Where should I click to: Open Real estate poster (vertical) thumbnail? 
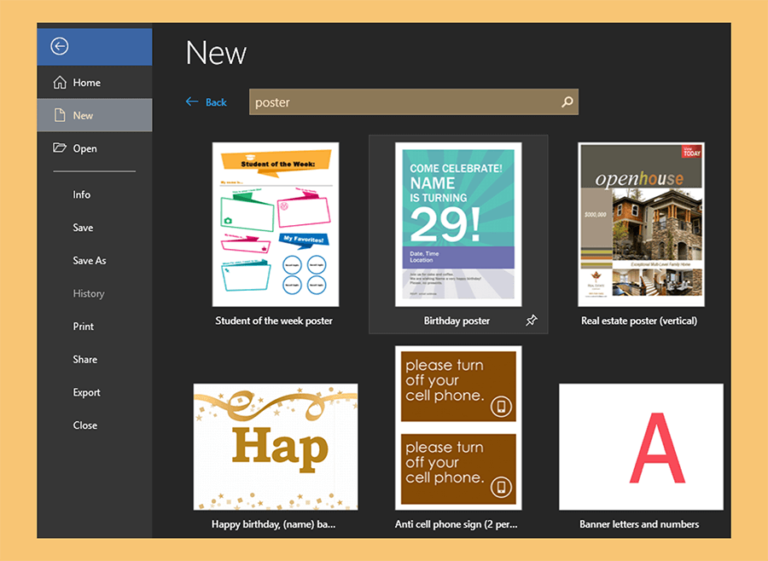coord(641,224)
